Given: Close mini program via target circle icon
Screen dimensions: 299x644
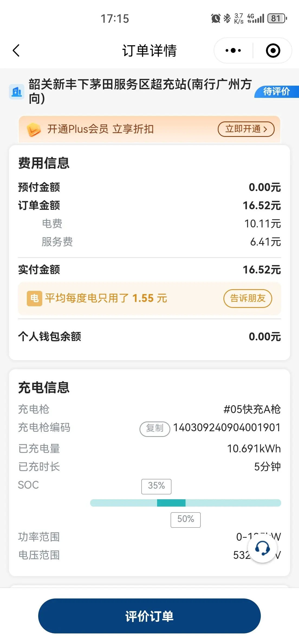Looking at the screenshot, I should (x=273, y=51).
